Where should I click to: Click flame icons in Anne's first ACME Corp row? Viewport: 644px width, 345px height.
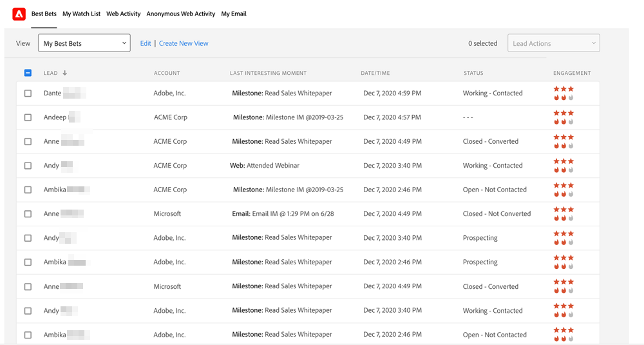pos(563,146)
